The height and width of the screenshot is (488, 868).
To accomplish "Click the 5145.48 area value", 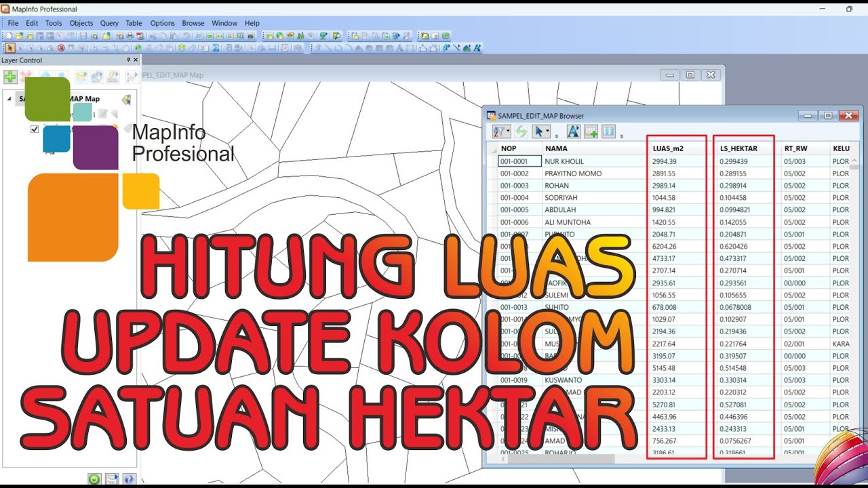I will 665,368.
